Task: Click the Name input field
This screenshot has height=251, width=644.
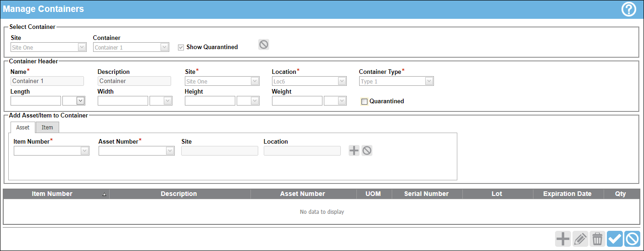Action: point(47,81)
